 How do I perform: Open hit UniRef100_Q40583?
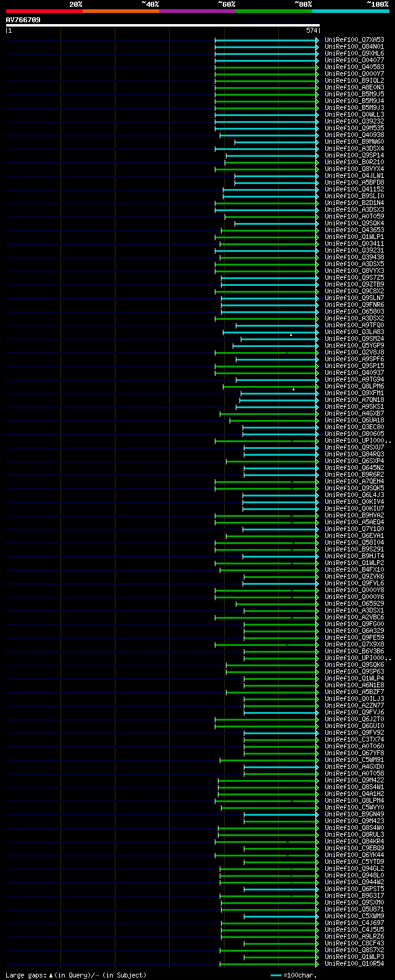(x=354, y=67)
